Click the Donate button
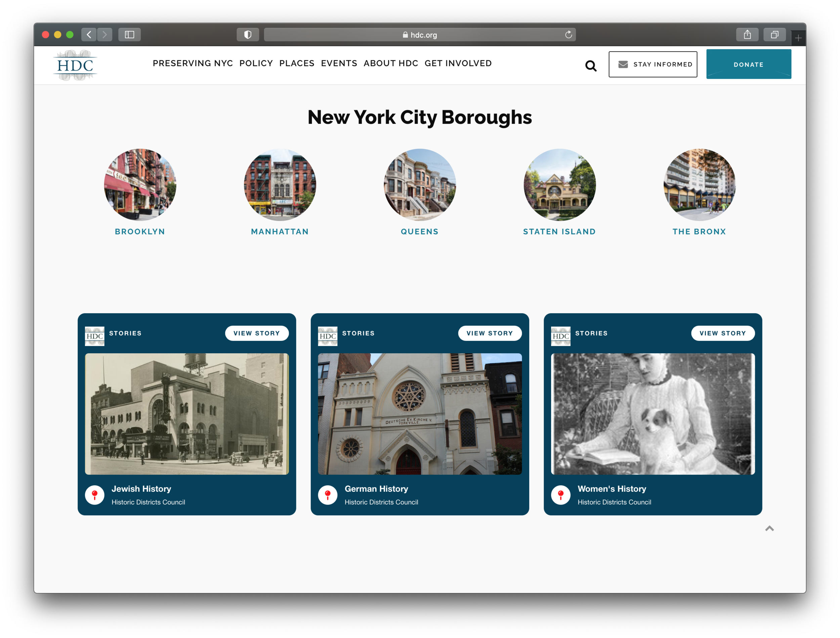The image size is (840, 638). pyautogui.click(x=748, y=64)
